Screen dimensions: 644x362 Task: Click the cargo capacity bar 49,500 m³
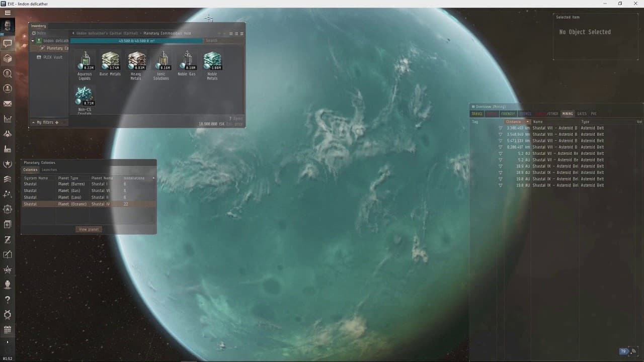click(x=136, y=41)
